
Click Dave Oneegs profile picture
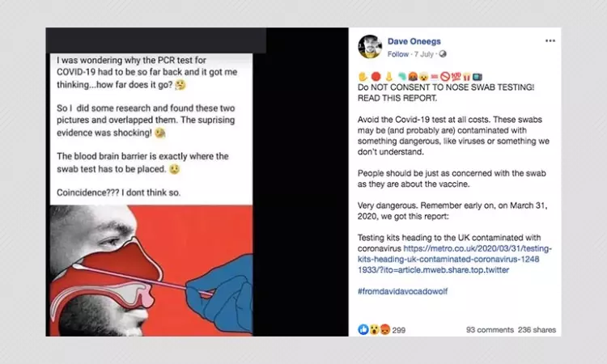(370, 46)
